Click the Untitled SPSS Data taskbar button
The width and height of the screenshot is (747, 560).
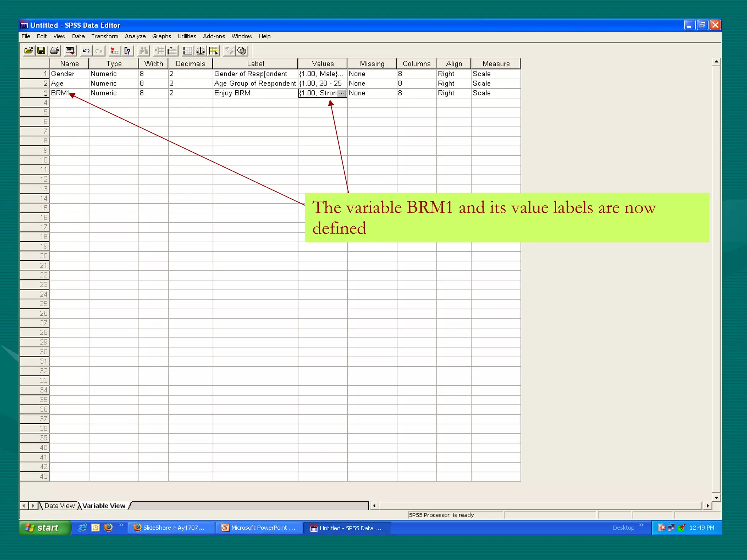(x=347, y=528)
